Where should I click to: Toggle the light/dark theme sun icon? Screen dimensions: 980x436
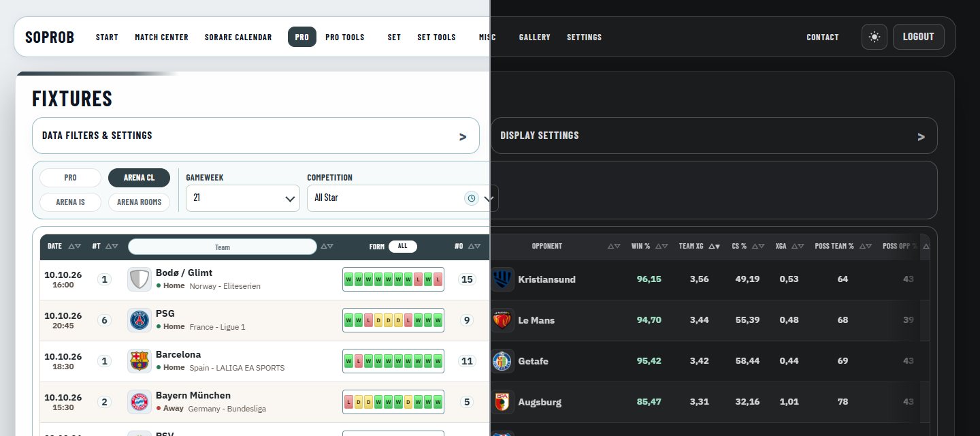pyautogui.click(x=875, y=37)
